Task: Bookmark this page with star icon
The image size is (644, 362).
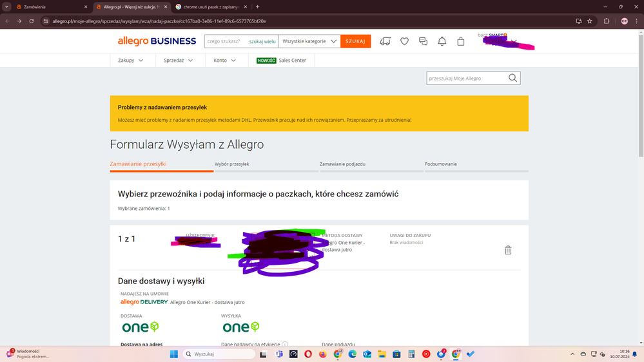Action: click(589, 21)
